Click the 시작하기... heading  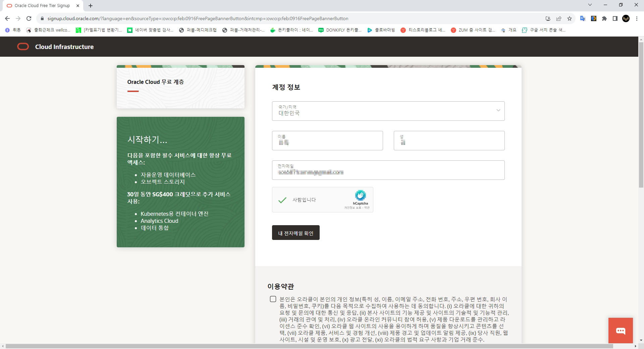(x=147, y=139)
